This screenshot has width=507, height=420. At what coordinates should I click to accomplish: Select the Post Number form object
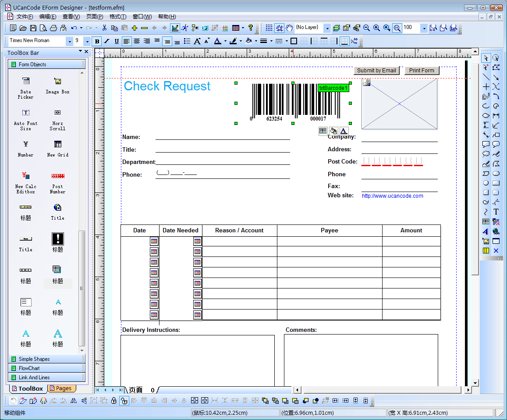[57, 182]
